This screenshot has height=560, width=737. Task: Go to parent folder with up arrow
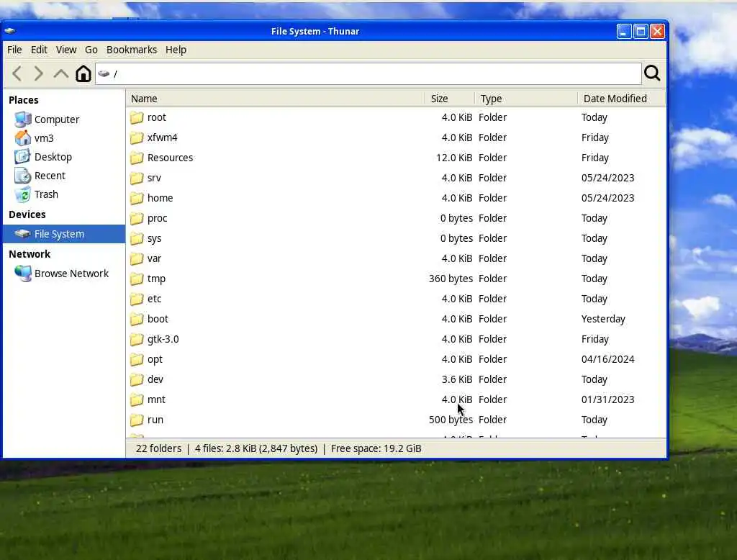[60, 73]
